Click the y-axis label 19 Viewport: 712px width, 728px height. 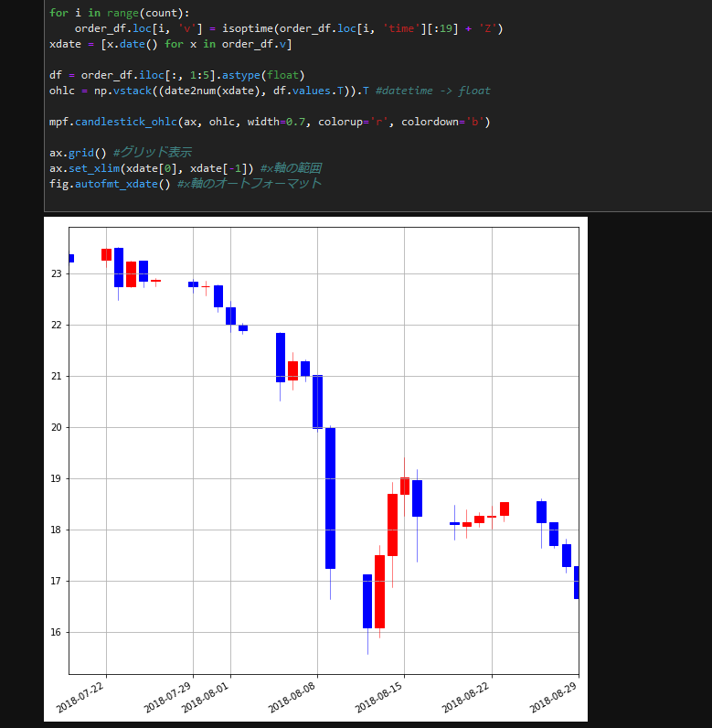56,478
